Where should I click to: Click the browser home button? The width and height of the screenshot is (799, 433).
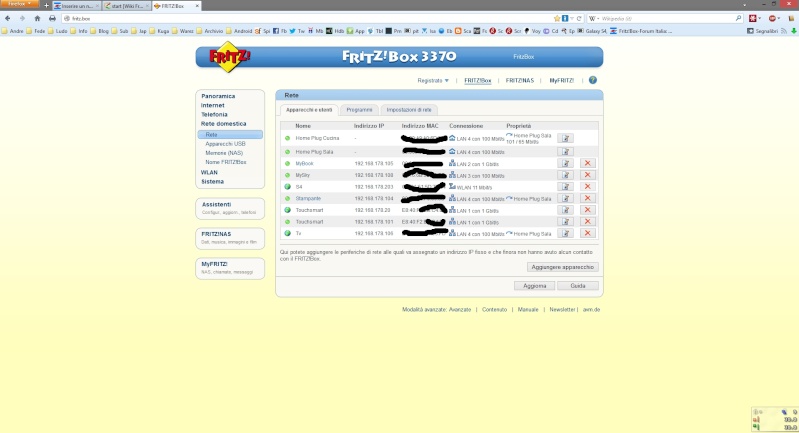click(37, 18)
